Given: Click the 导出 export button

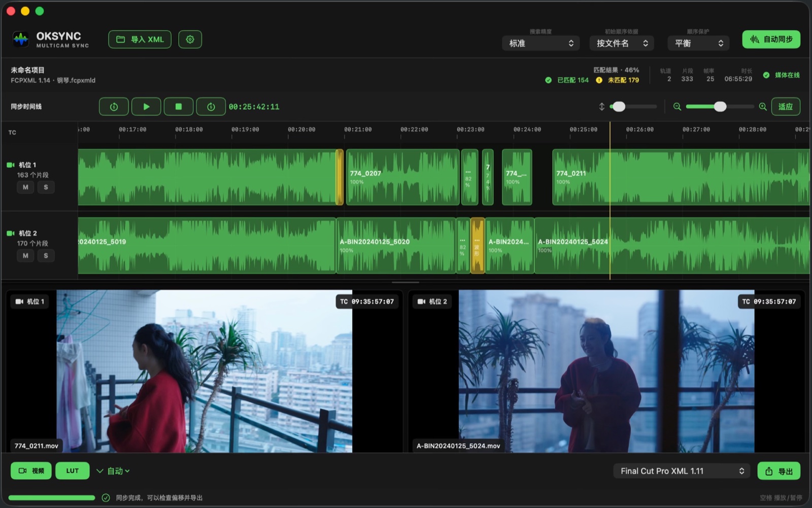Looking at the screenshot, I should 779,471.
